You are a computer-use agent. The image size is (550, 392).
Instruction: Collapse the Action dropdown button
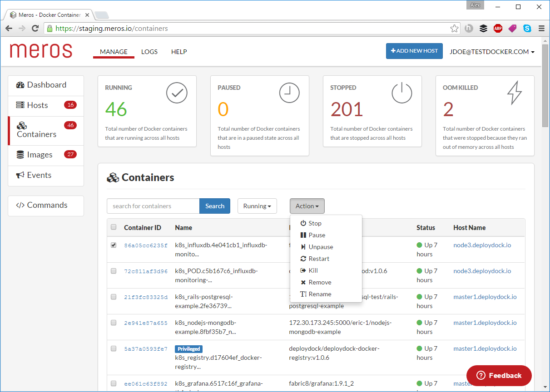coord(307,206)
